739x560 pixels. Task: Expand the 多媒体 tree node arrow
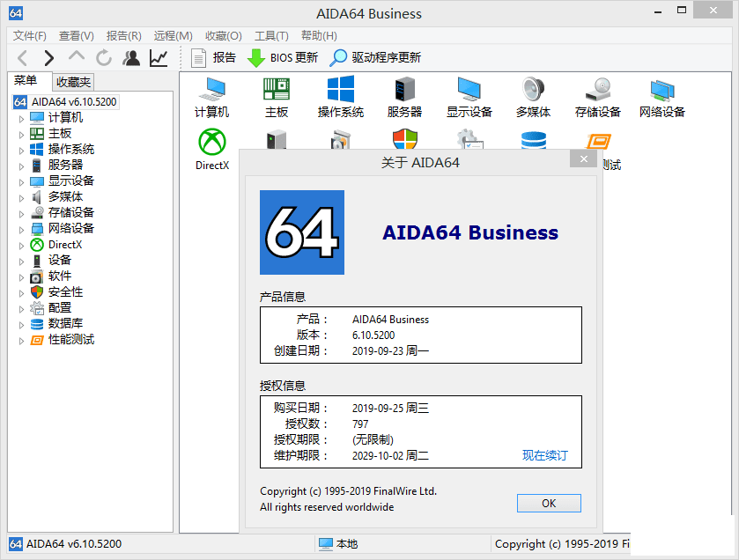point(21,197)
